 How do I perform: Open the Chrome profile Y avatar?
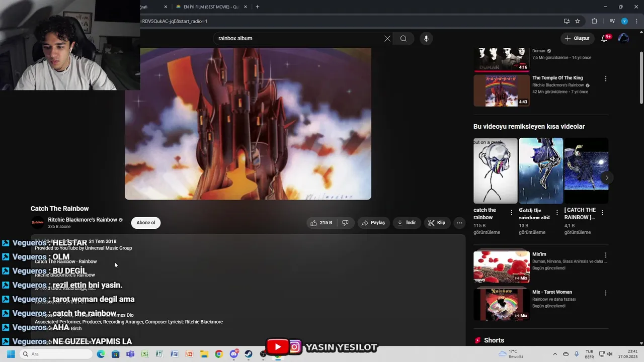pyautogui.click(x=624, y=21)
